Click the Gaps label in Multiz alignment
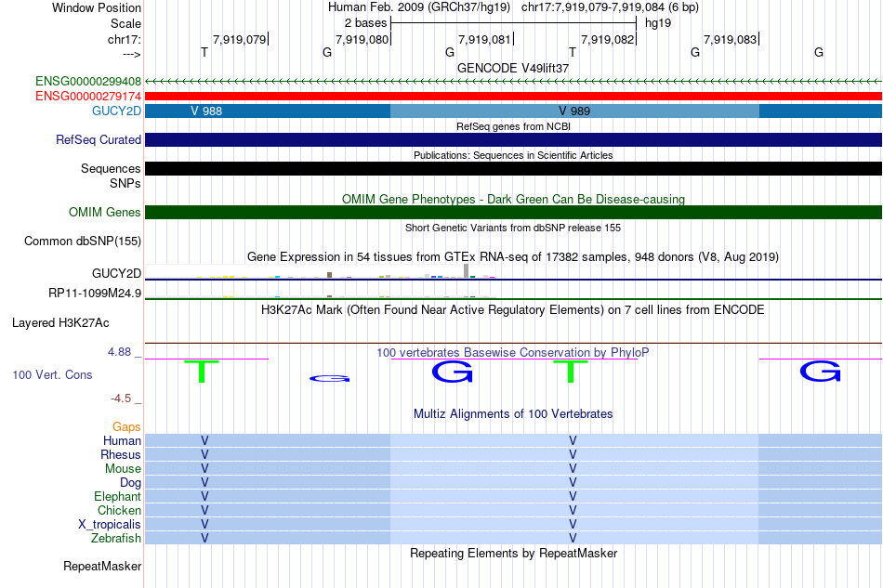 click(126, 427)
